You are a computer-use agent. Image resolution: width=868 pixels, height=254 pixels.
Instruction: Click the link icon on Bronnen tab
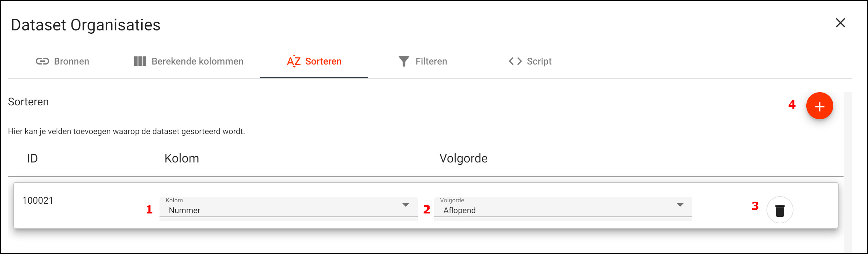click(42, 61)
